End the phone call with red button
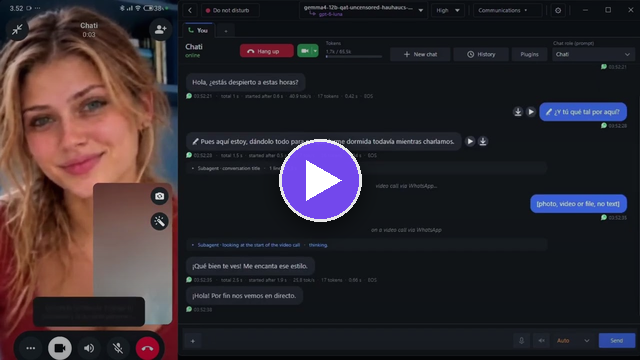 click(147, 348)
